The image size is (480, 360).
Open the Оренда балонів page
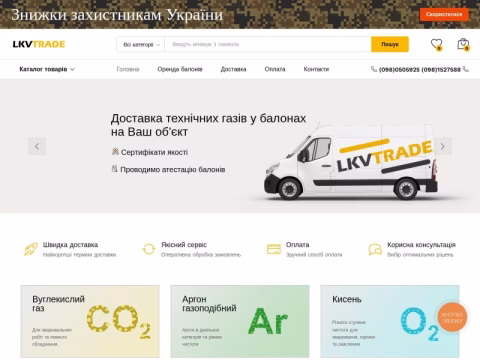(x=180, y=69)
